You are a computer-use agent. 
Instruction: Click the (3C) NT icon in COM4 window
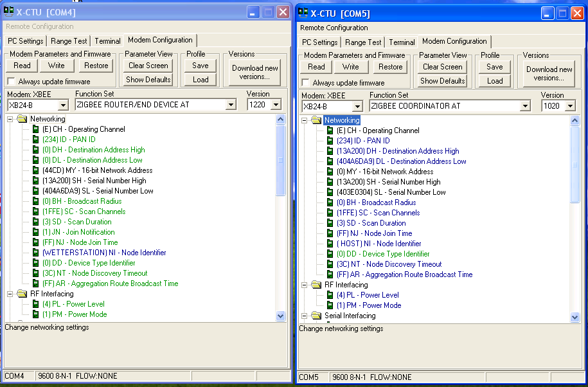(x=35, y=274)
